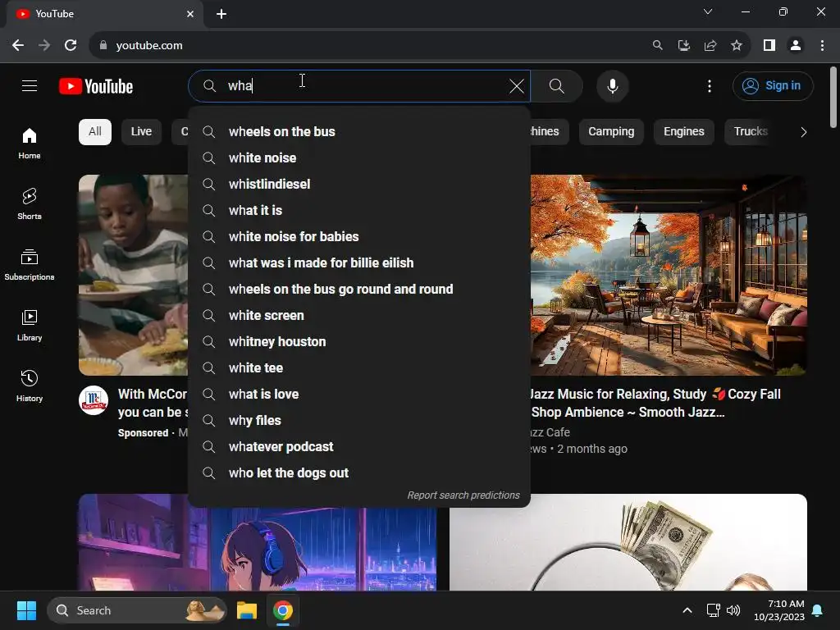Toggle Chrome side panel
Viewport: 840px width, 630px height.
(769, 46)
